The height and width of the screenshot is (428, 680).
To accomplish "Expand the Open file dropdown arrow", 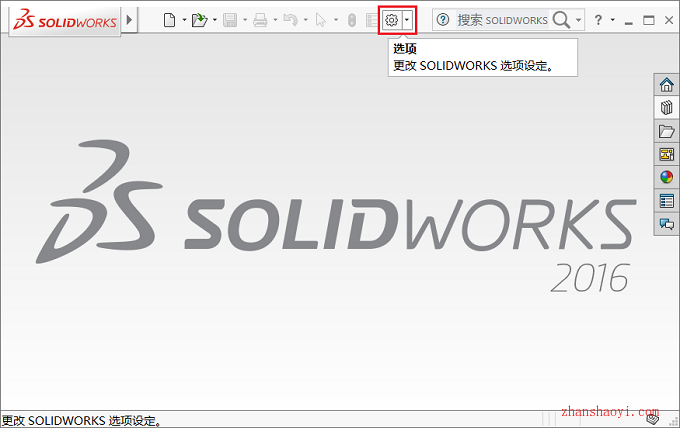I will [215, 20].
